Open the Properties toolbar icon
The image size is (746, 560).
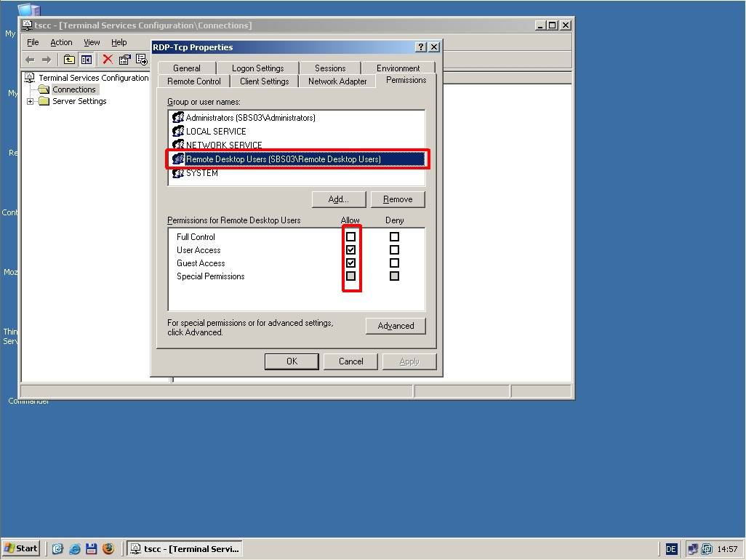[124, 60]
